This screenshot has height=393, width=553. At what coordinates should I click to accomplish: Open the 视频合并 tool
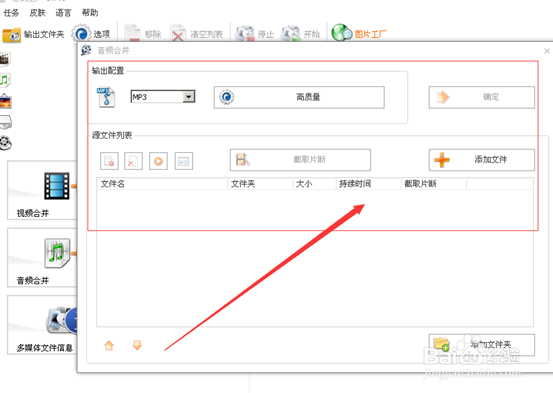click(42, 190)
